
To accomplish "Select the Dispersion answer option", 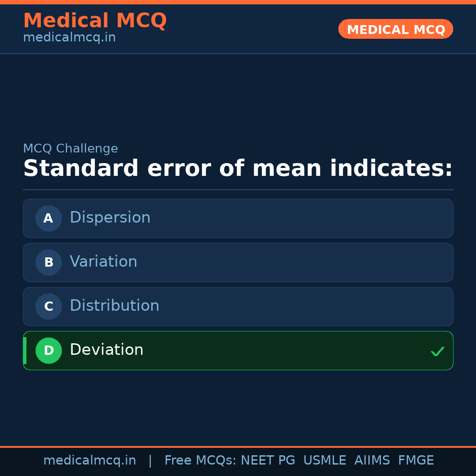I will pyautogui.click(x=238, y=218).
